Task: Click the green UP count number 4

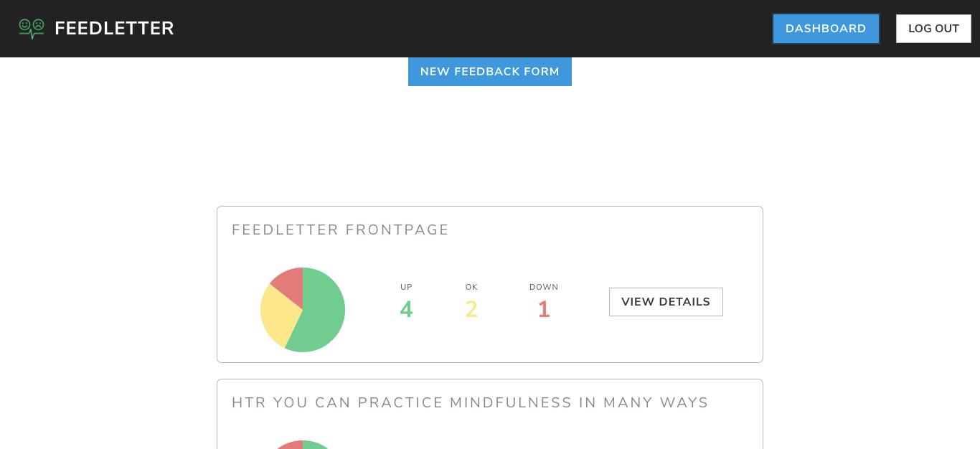Action: [406, 309]
